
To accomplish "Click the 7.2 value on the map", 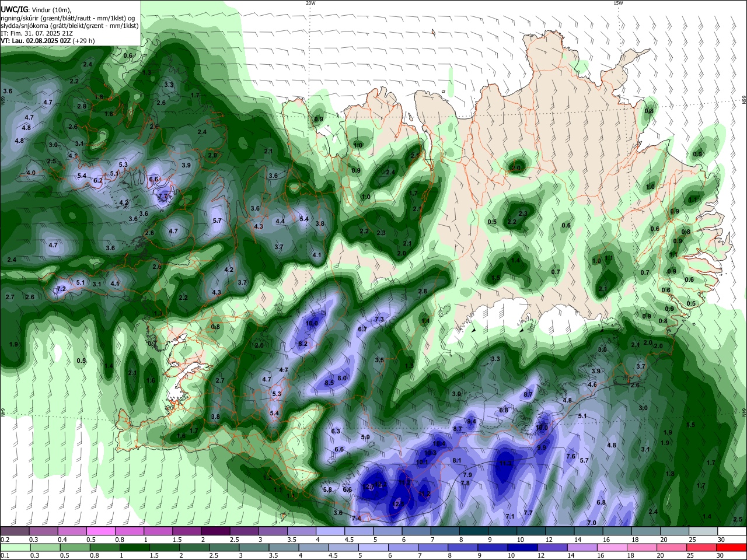I will pyautogui.click(x=61, y=289).
